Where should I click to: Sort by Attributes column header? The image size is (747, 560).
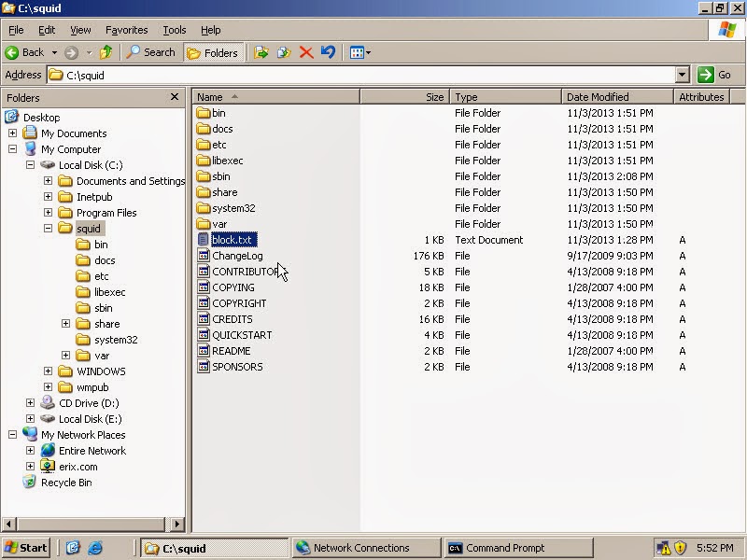coord(702,97)
